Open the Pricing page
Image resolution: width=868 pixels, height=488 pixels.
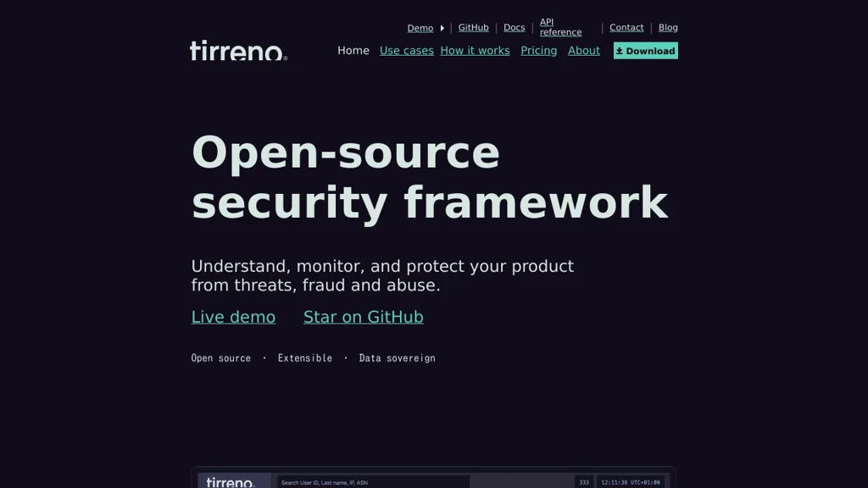(x=538, y=50)
